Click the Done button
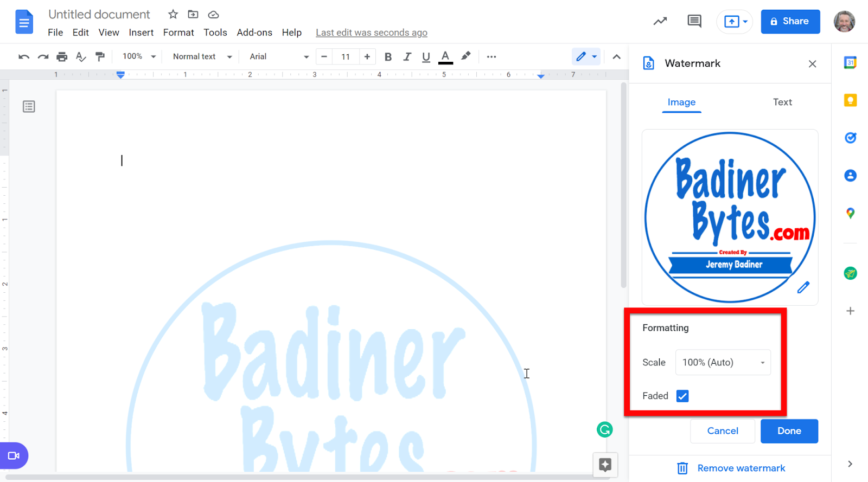868x482 pixels. click(789, 431)
